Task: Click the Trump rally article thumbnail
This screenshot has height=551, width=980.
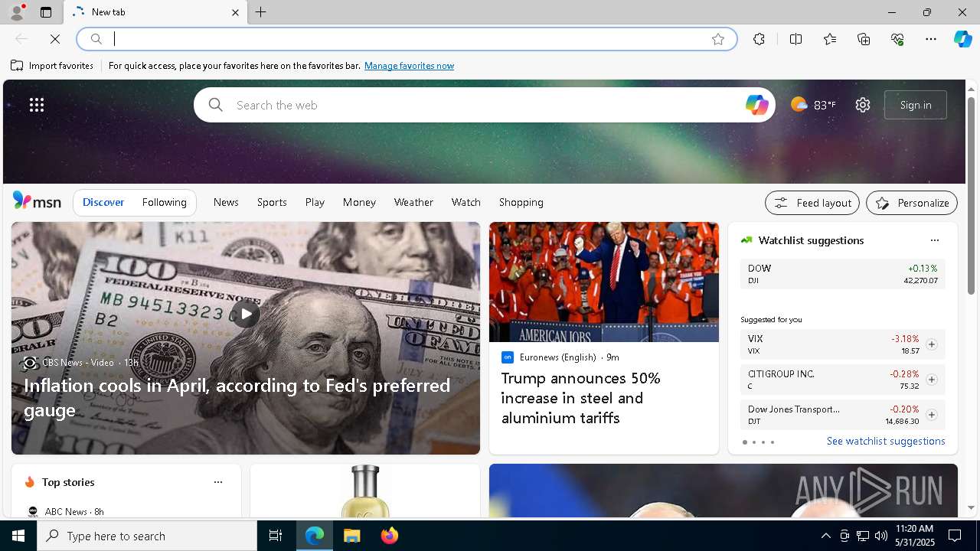Action: (604, 282)
